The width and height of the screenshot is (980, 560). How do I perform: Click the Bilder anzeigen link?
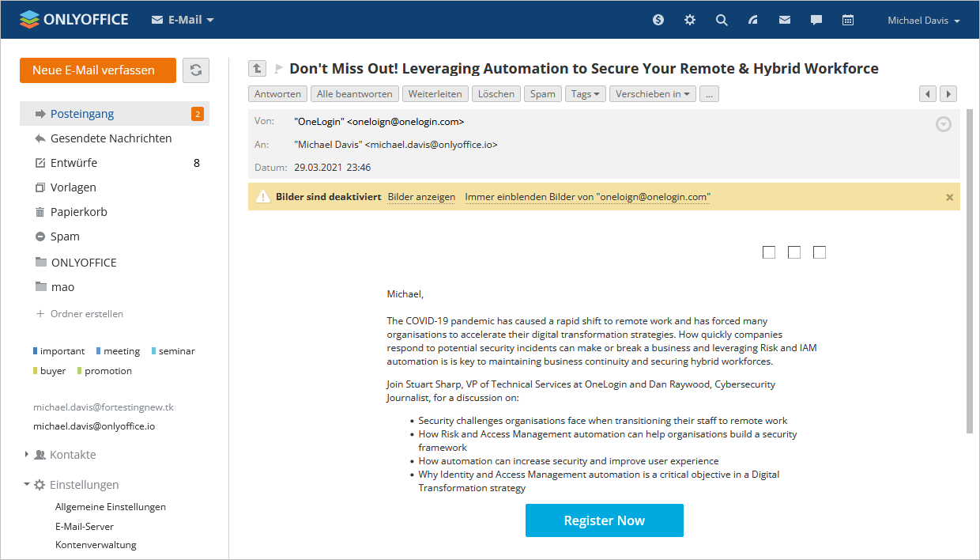coord(421,197)
